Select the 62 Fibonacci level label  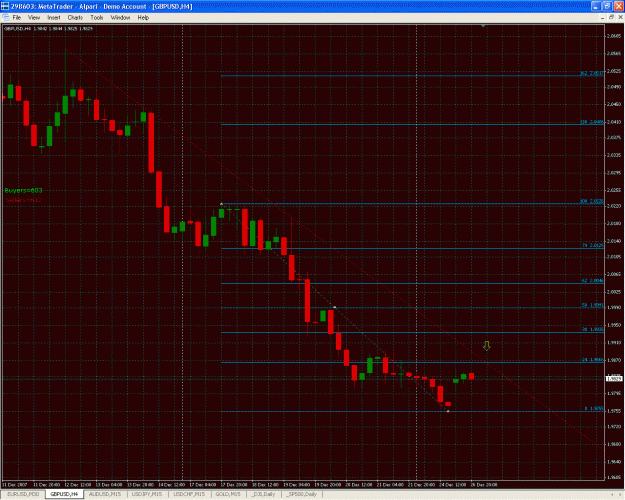pos(593,281)
